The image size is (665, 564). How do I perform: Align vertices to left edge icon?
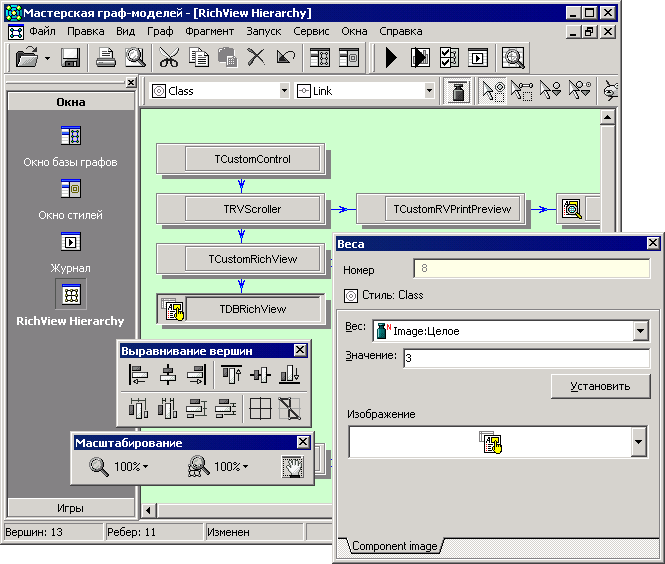[x=139, y=375]
